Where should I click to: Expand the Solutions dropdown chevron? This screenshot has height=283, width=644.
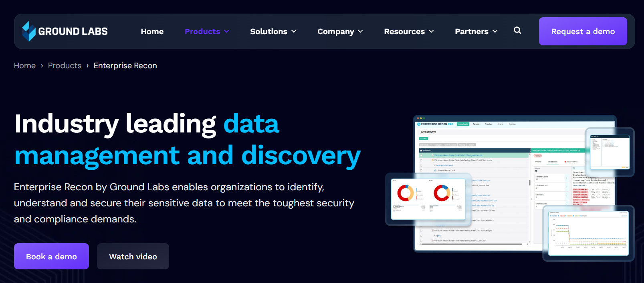[294, 31]
